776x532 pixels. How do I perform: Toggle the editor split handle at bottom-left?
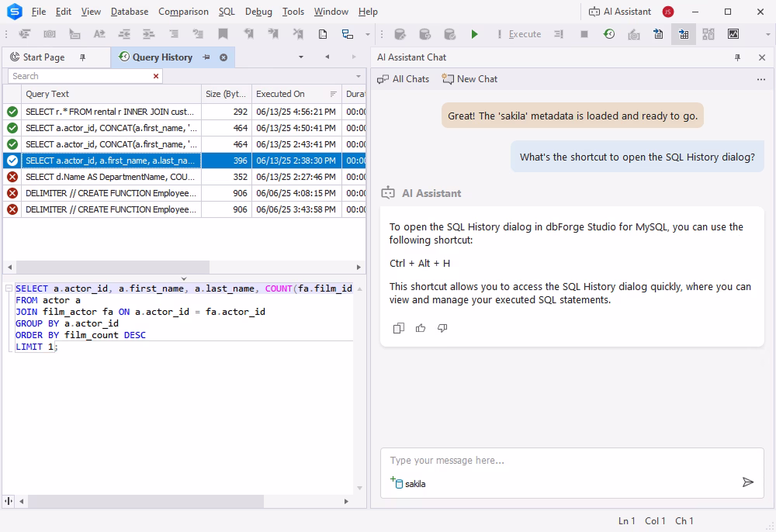click(9, 501)
